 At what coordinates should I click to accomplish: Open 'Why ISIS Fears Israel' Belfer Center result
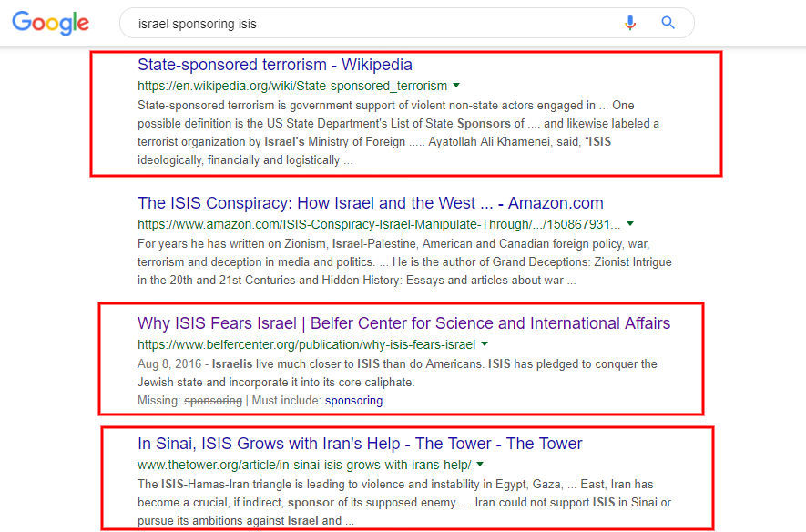click(x=403, y=323)
